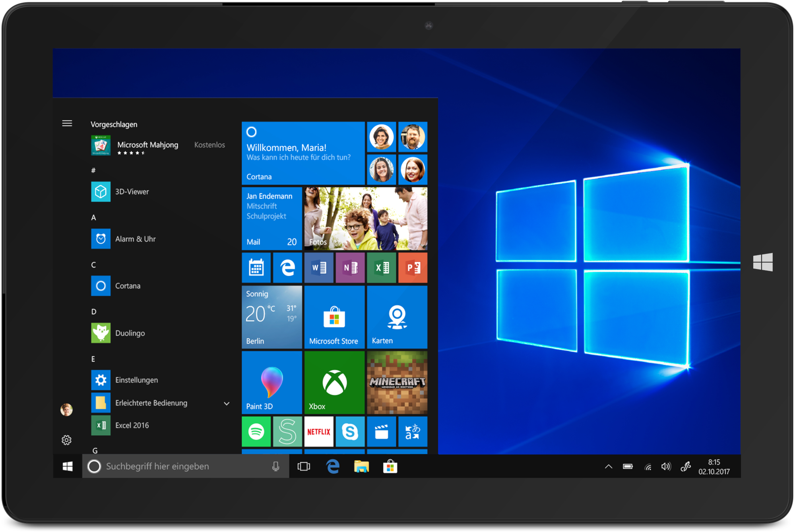The width and height of the screenshot is (795, 532).
Task: Open the OneNote tile
Action: (x=350, y=268)
